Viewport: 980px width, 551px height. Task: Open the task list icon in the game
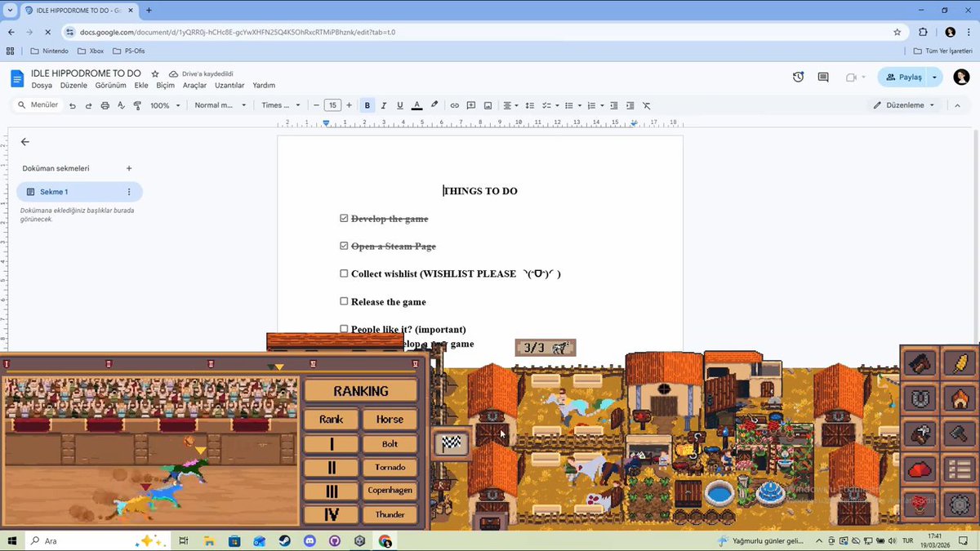tap(959, 470)
